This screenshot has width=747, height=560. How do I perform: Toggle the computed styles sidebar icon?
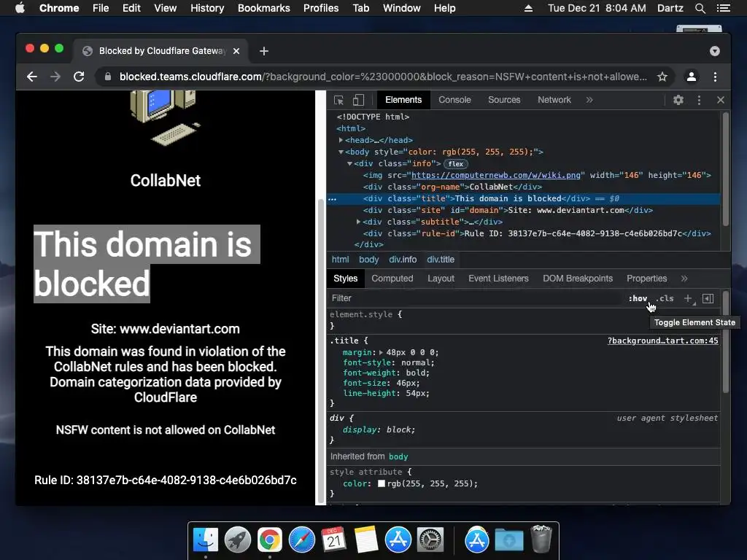(x=708, y=298)
